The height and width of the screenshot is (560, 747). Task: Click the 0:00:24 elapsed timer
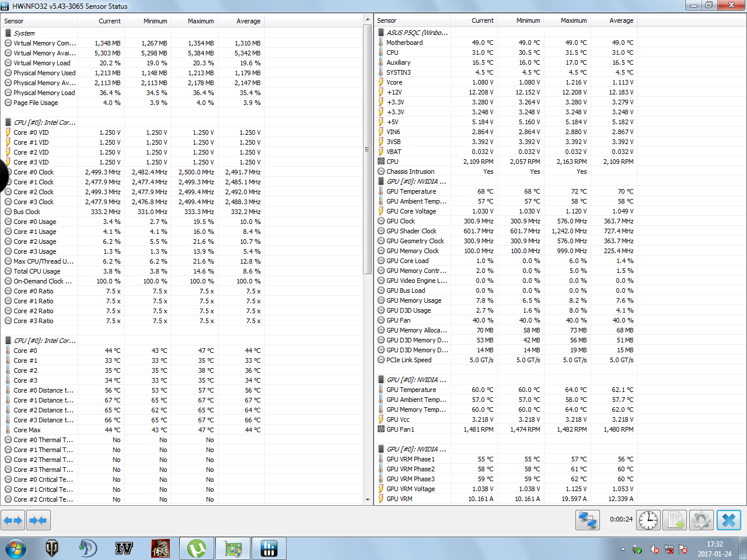point(621,519)
